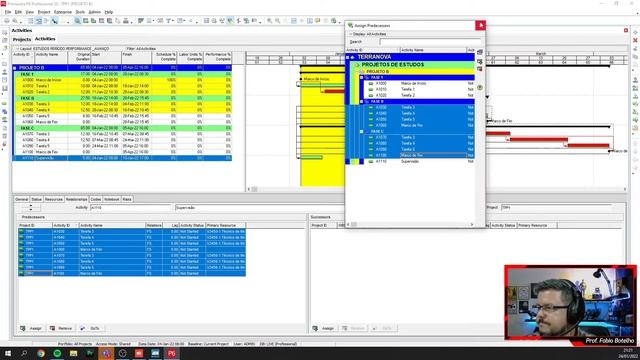This screenshot has height=360, width=640.
Task: Open the Enterprise menu
Action: pos(63,12)
